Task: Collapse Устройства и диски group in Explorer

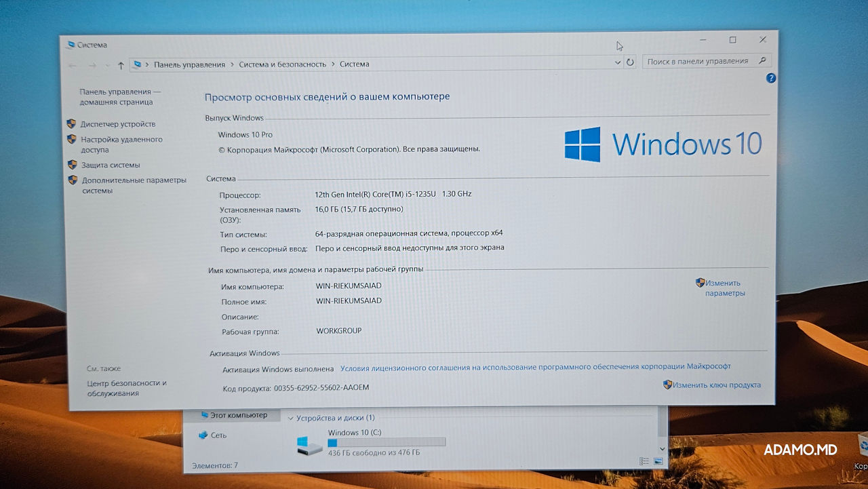Action: click(x=291, y=418)
